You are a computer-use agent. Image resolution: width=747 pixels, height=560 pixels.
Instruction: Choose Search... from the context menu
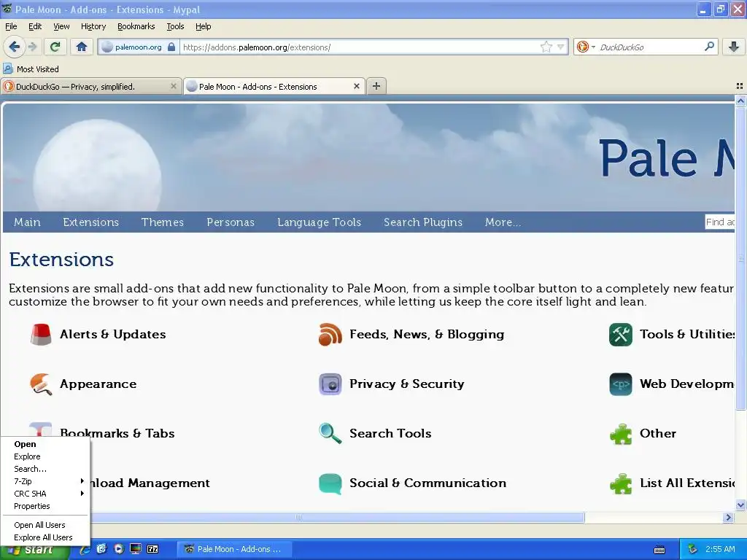click(x=46, y=469)
